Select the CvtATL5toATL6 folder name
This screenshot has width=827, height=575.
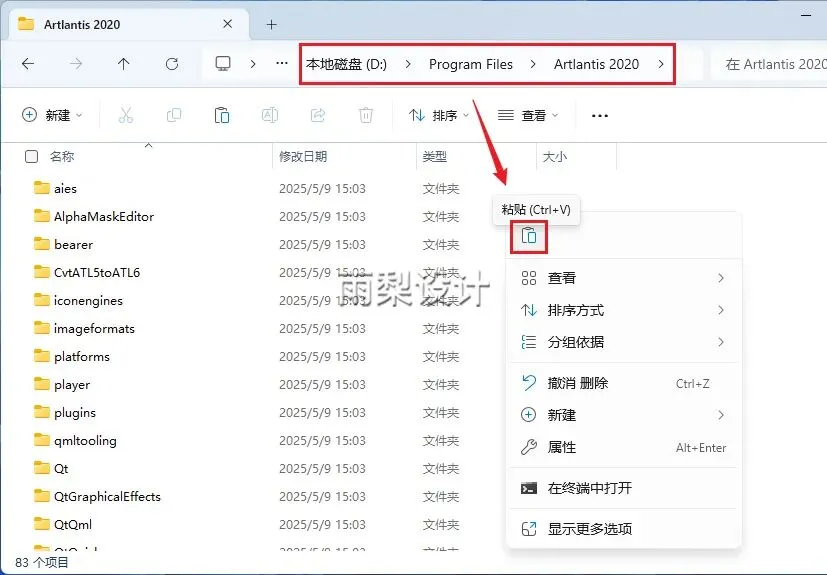pos(97,272)
